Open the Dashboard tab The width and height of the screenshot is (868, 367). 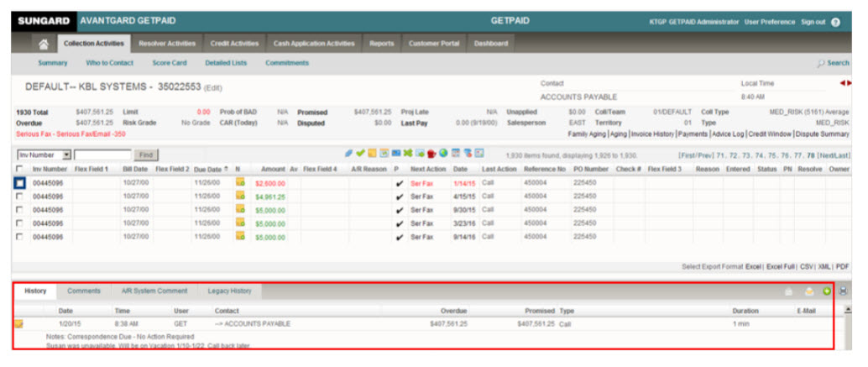491,44
